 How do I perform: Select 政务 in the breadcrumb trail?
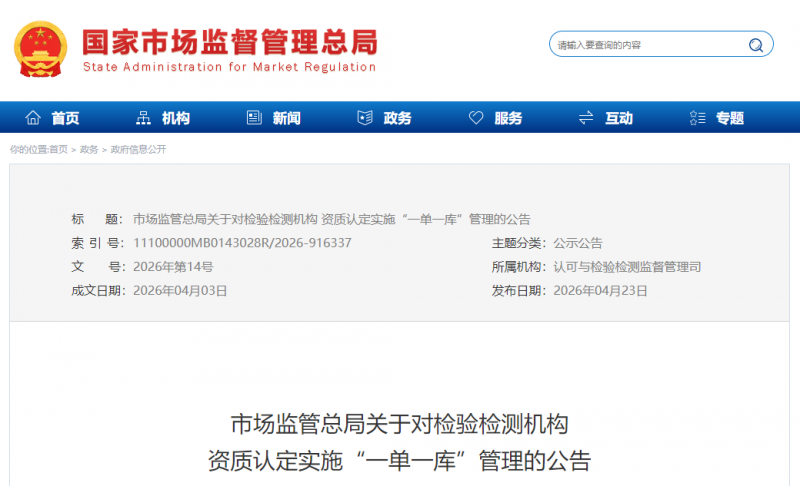[x=89, y=150]
